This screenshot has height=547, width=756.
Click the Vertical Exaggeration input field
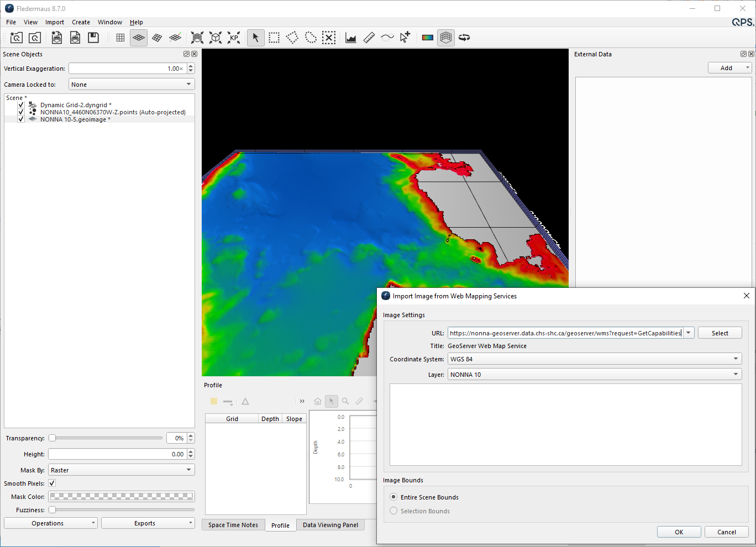point(127,69)
